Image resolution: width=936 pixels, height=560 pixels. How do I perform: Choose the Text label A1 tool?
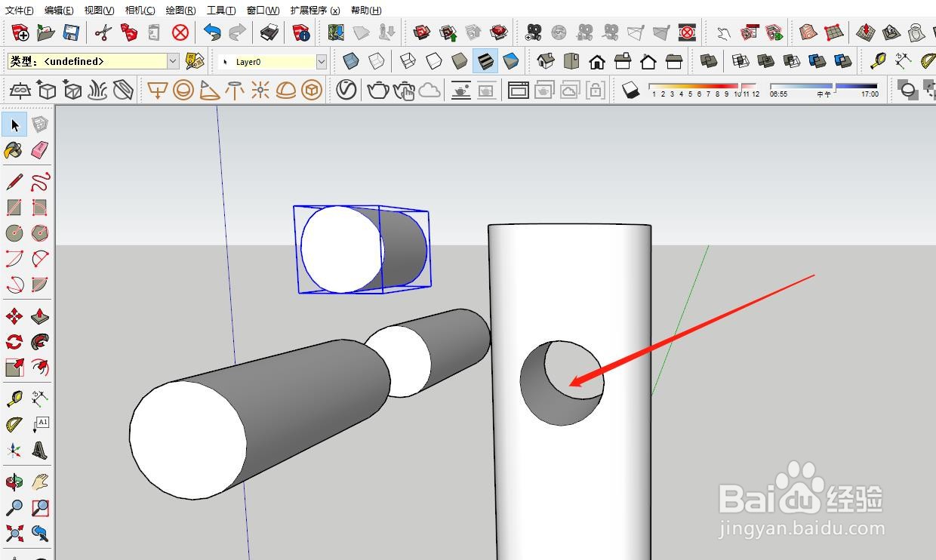click(x=40, y=425)
